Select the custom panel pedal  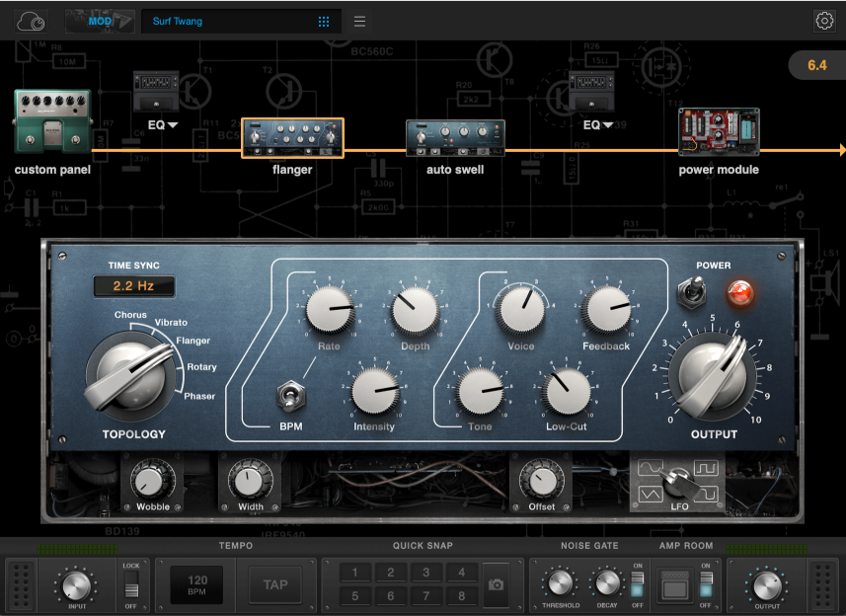click(51, 122)
